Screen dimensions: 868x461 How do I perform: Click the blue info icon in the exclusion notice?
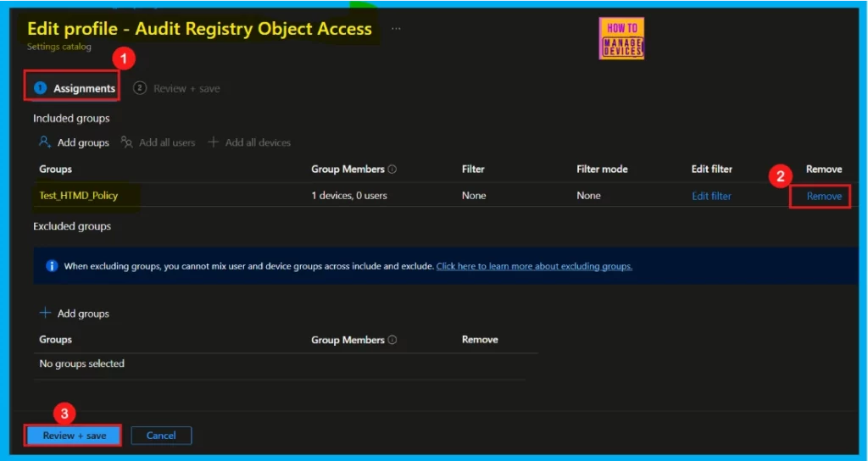pos(52,266)
